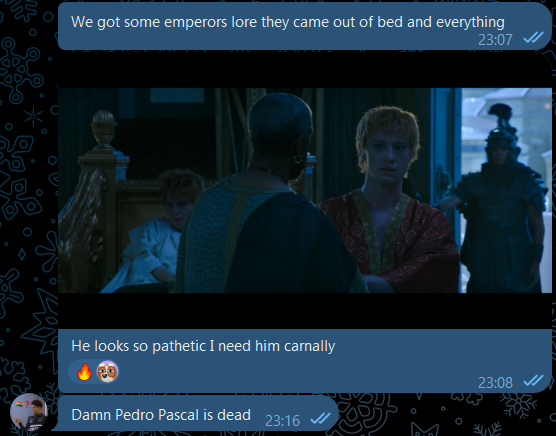This screenshot has width=556, height=436.
Task: Click read checkmarks on the 23:08 message
Action: pyautogui.click(x=533, y=381)
